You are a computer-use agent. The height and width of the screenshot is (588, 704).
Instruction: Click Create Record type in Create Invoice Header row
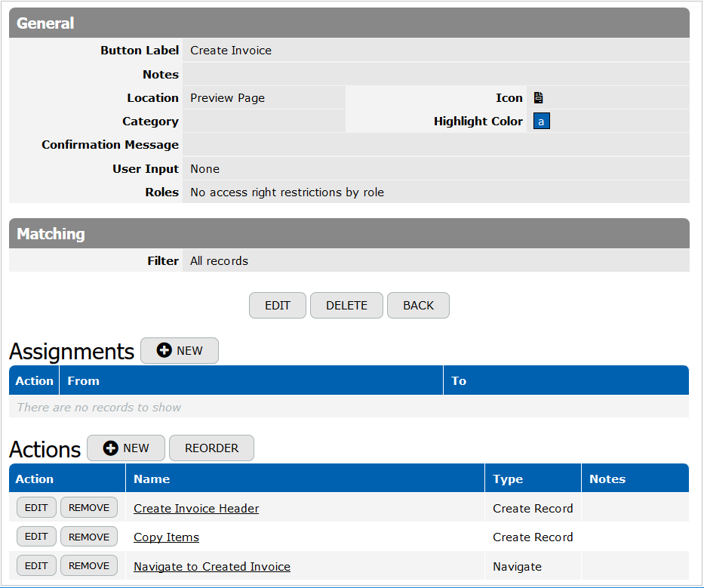pos(533,509)
